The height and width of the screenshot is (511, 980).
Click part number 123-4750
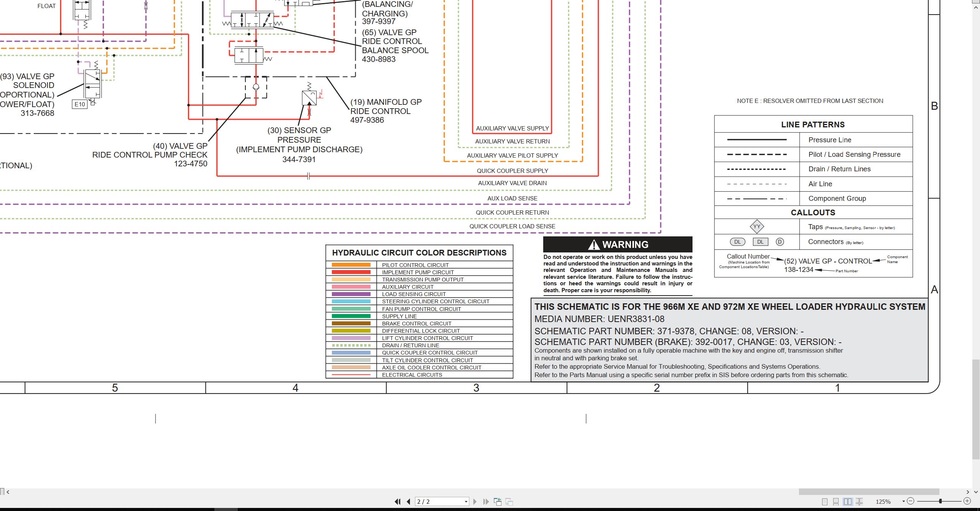coord(191,164)
